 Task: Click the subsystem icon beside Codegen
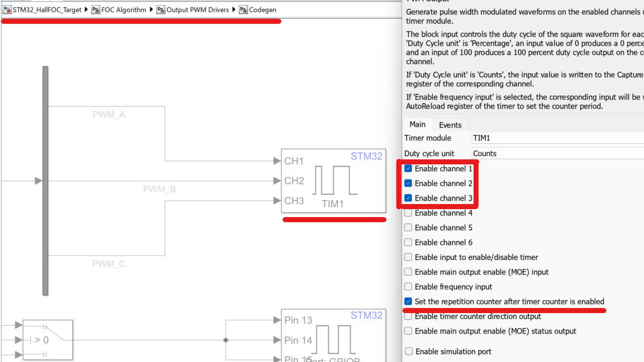click(243, 10)
